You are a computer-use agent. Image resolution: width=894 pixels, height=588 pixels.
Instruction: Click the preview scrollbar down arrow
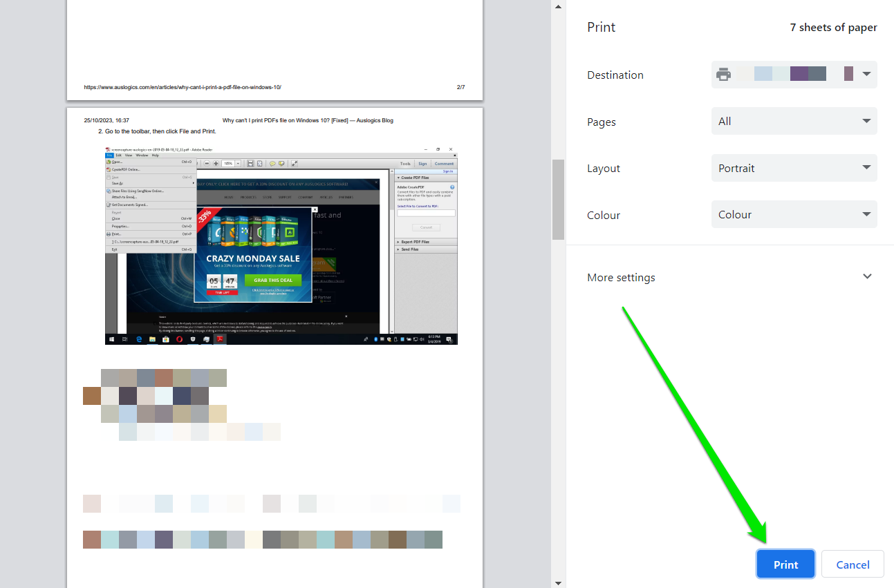tap(558, 582)
